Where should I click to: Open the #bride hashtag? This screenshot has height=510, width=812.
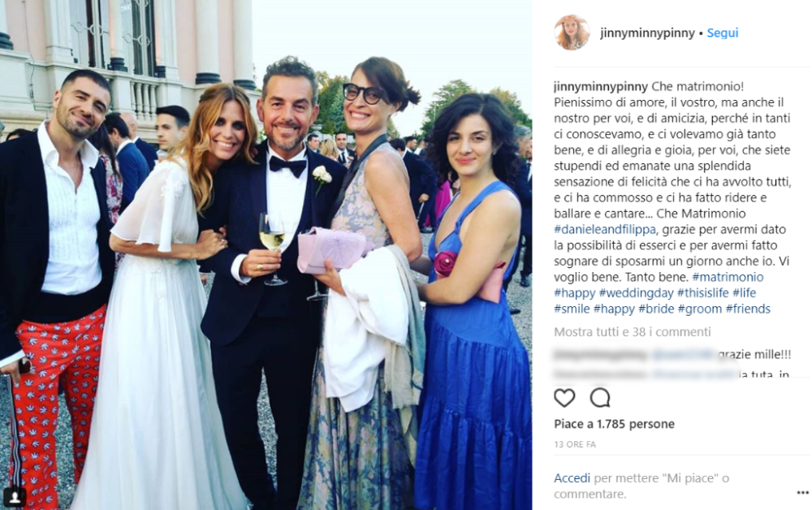(656, 309)
